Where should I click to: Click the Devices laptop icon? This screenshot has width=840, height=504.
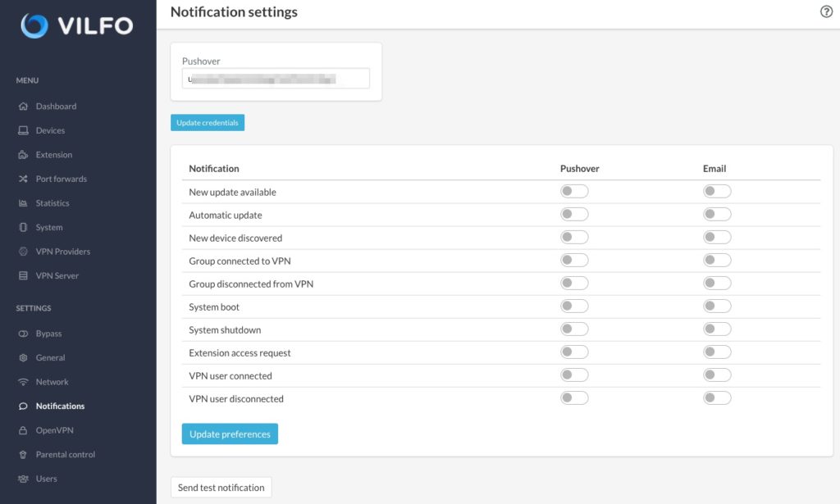[x=23, y=130]
